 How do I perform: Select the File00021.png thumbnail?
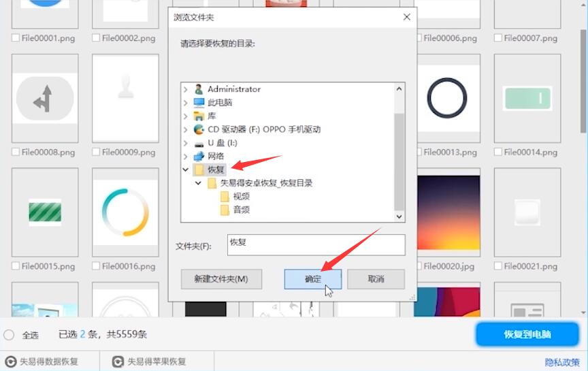tap(527, 212)
